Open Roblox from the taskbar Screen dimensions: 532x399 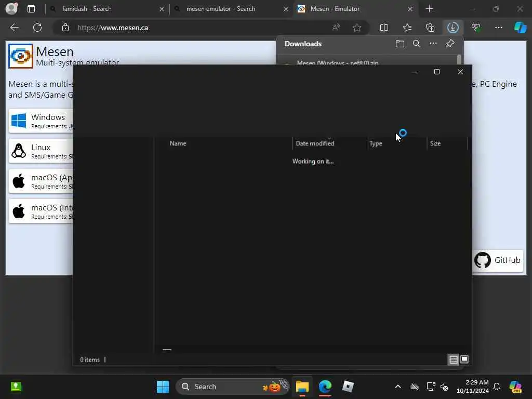[x=348, y=387]
